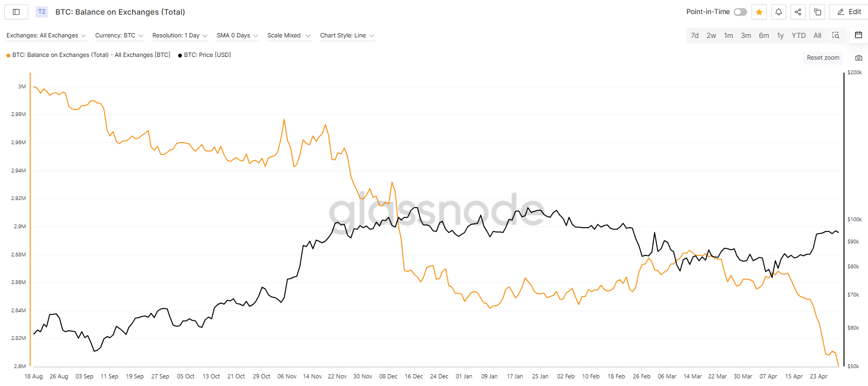Click the duplicate chart icon
The width and height of the screenshot is (868, 386).
tap(818, 12)
